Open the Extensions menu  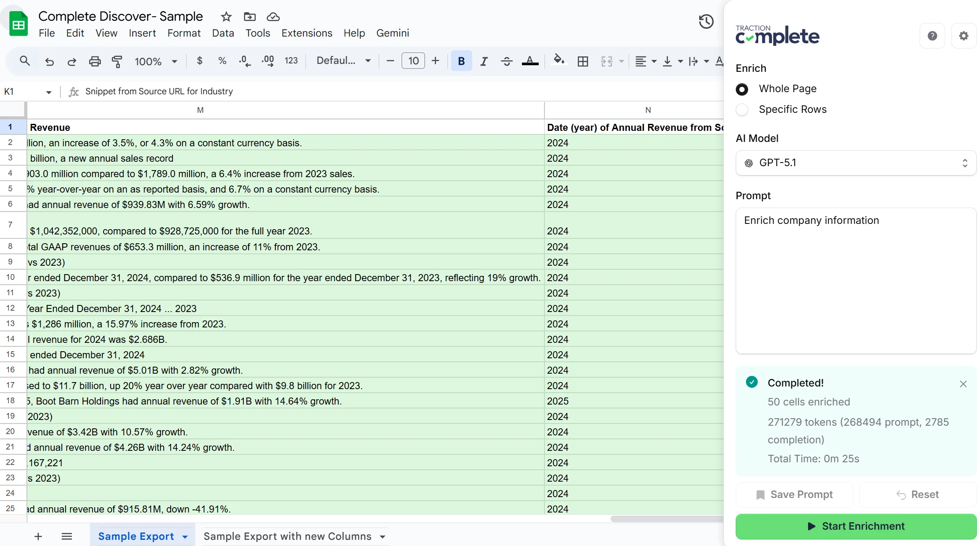tap(307, 33)
